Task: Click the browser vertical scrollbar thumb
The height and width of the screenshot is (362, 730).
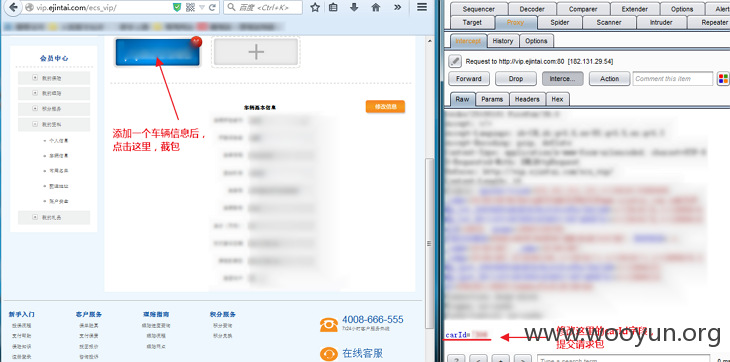Action: [x=429, y=244]
